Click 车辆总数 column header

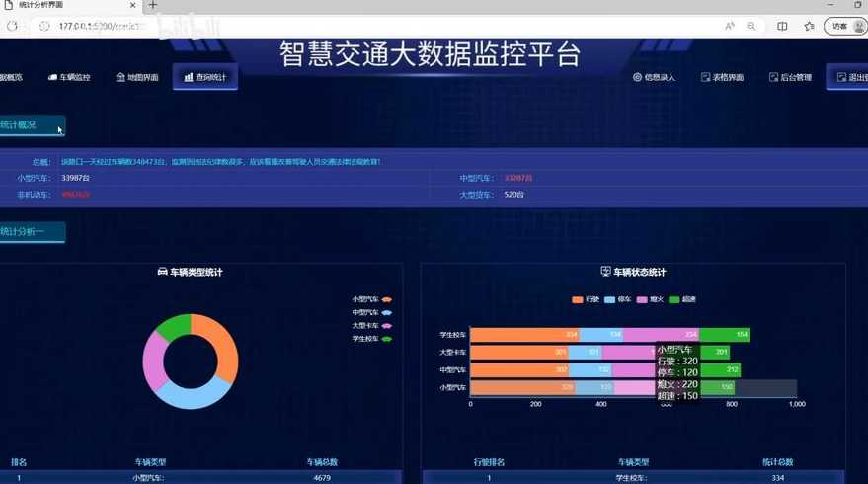coord(322,462)
